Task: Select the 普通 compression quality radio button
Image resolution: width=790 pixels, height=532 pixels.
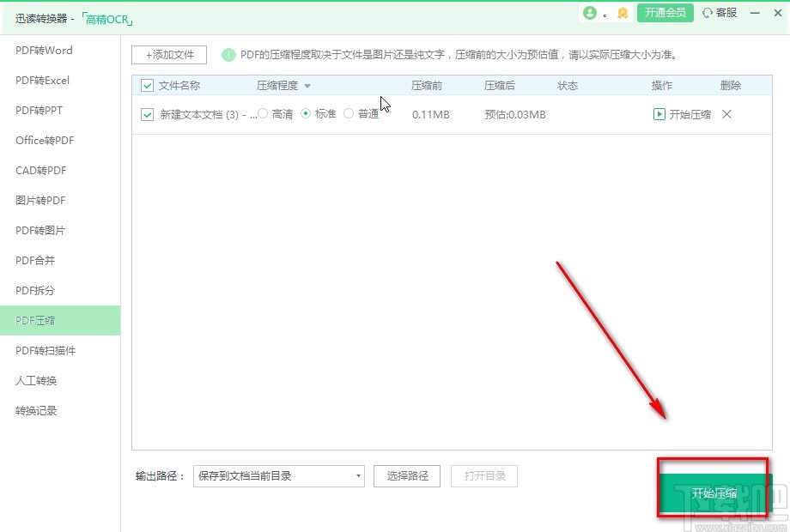Action: coord(349,114)
